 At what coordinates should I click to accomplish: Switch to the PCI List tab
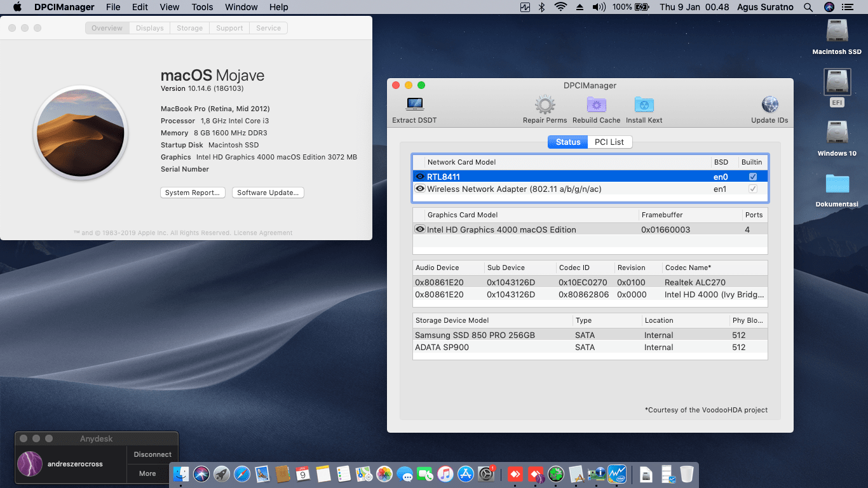point(609,142)
